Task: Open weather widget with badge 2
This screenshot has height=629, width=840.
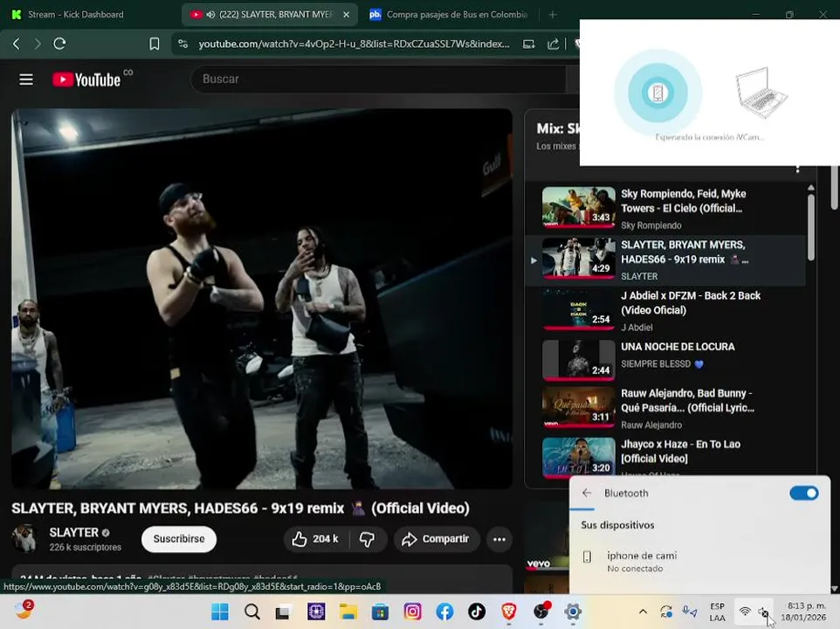Action: point(24,610)
